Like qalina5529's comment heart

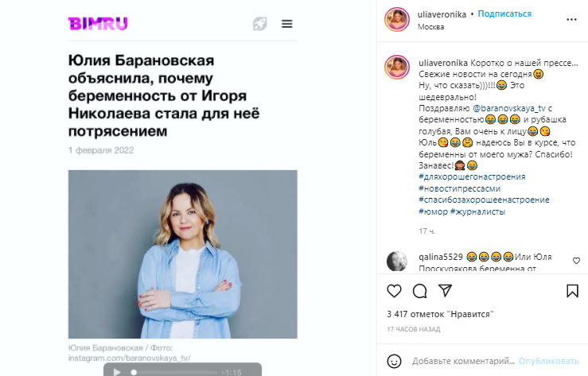point(576,261)
